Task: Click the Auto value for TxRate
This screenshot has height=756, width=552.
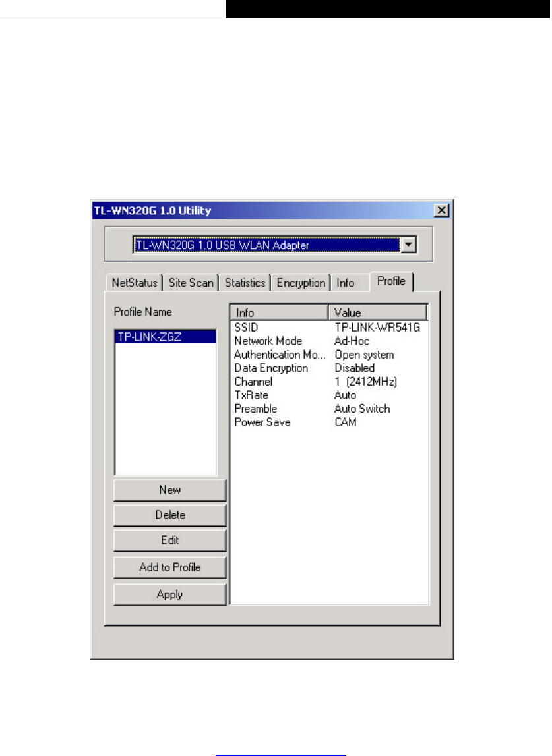Action: tap(346, 395)
